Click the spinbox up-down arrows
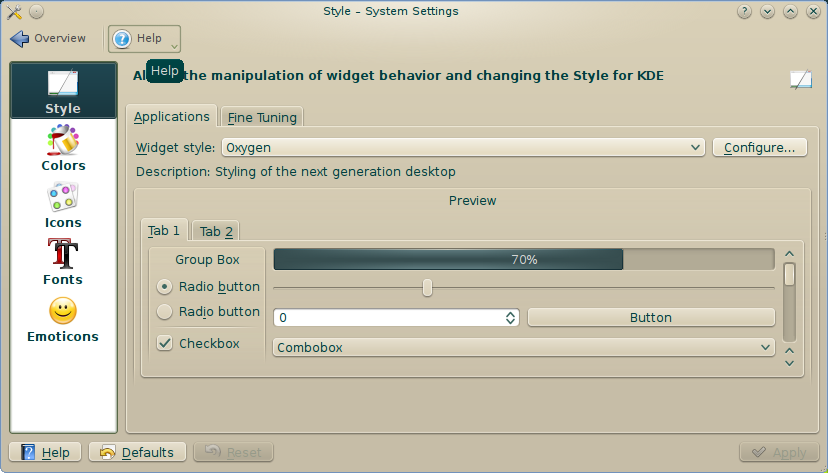Viewport: 828px width, 473px height. tap(510, 317)
